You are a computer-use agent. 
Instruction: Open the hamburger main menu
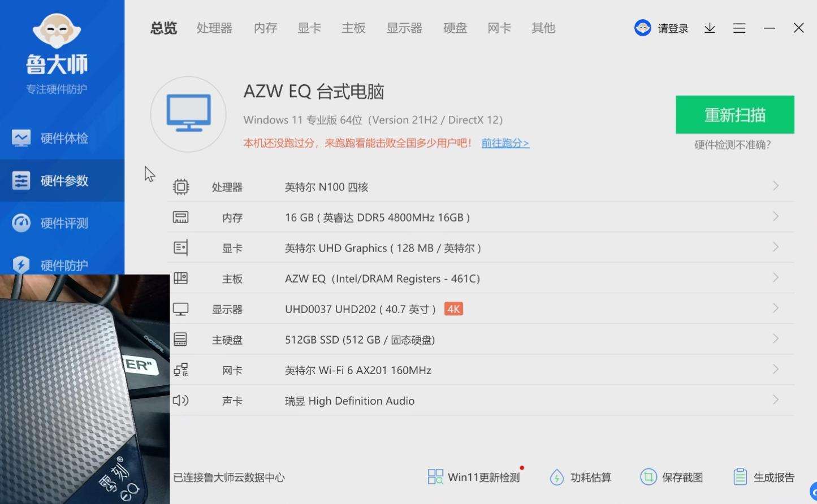[x=739, y=28]
